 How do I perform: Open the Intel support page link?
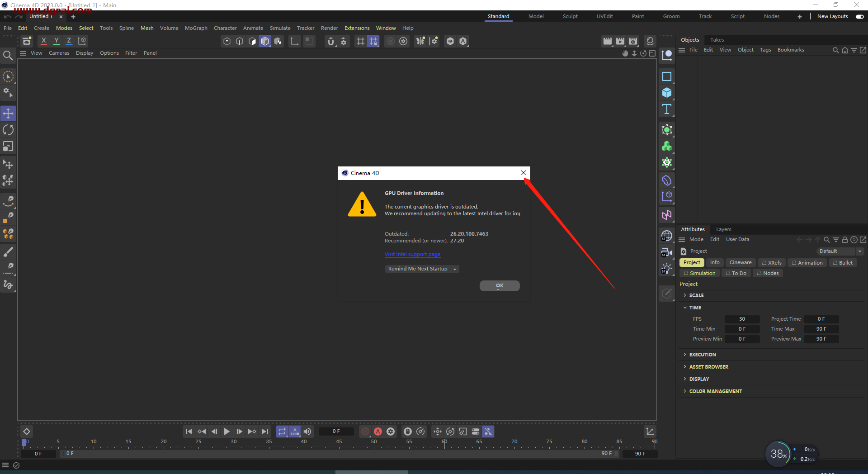(412, 254)
